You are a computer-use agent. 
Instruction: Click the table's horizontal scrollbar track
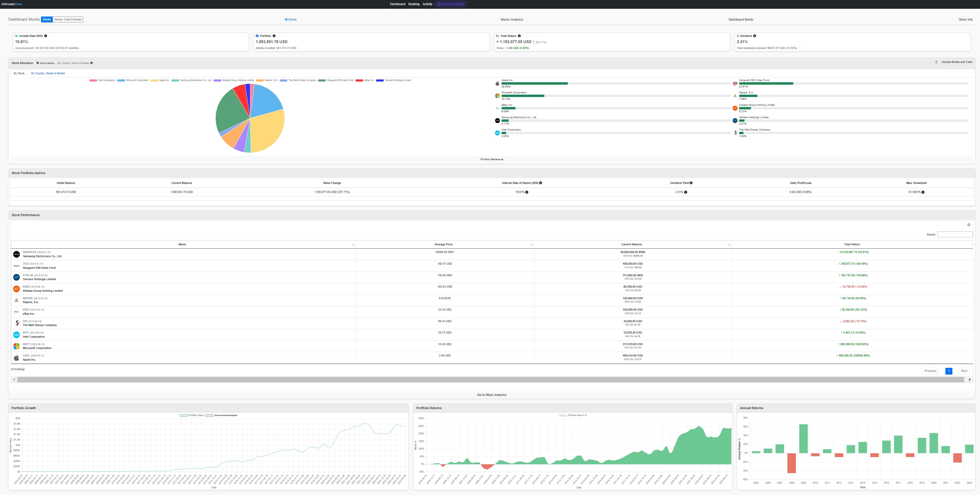pos(491,379)
